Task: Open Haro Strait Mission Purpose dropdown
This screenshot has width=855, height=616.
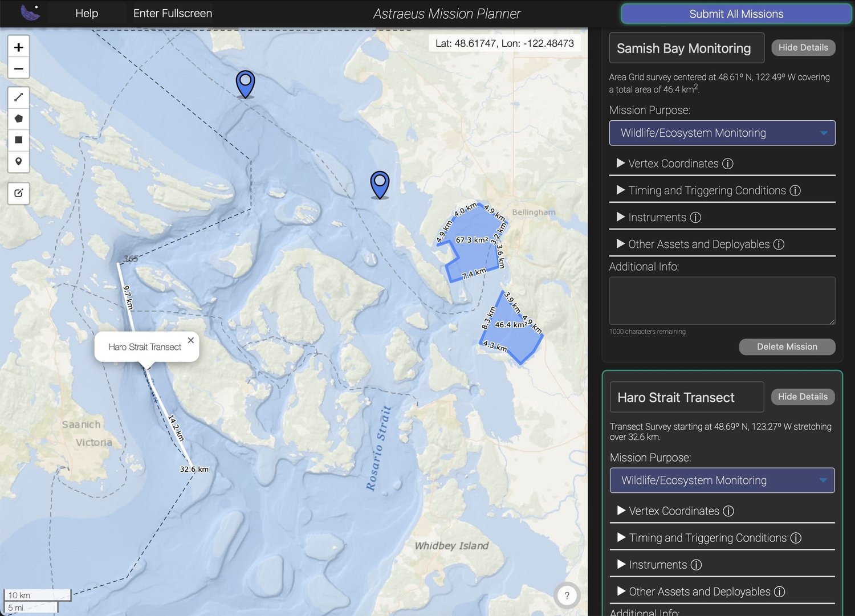Action: click(722, 480)
